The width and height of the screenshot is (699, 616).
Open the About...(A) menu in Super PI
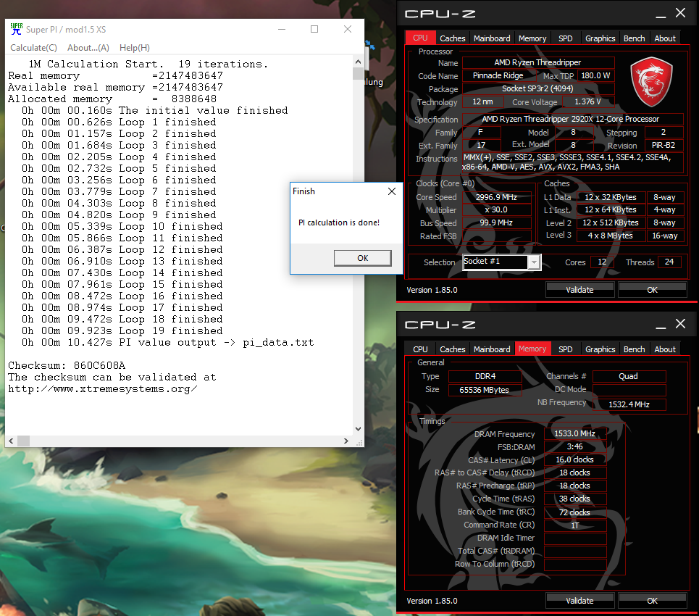point(88,48)
